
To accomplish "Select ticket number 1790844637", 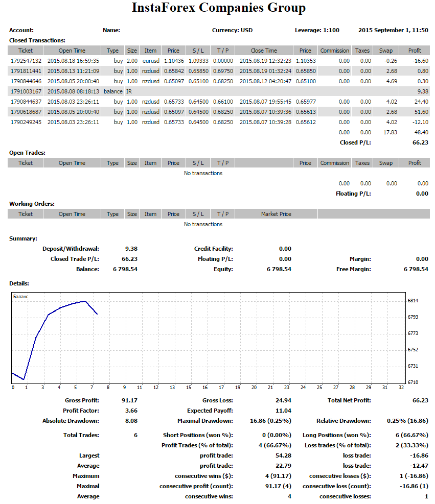I will coord(26,102).
